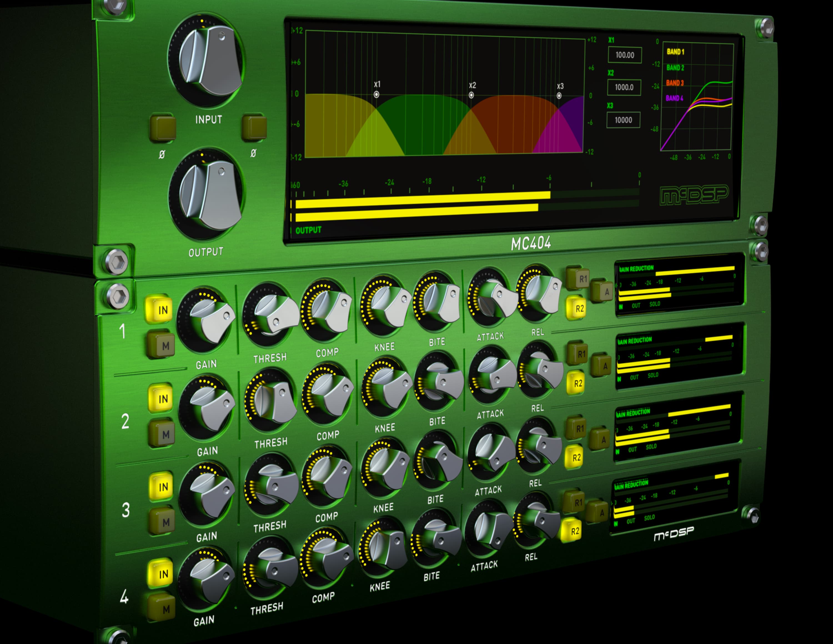833x644 pixels.
Task: Click the X2 crossover frequency field
Action: point(624,87)
